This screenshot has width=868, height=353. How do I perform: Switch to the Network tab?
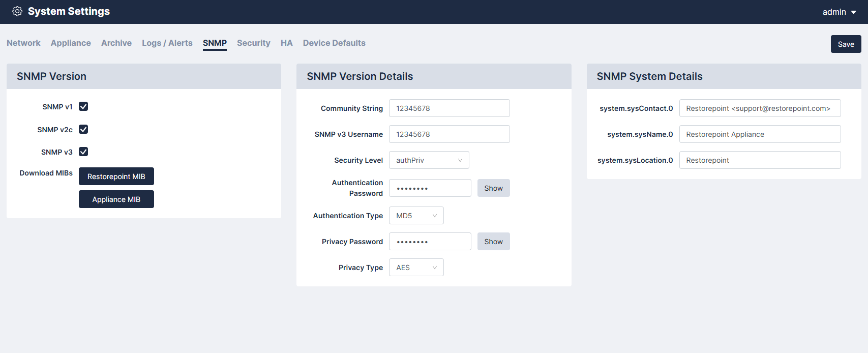23,43
